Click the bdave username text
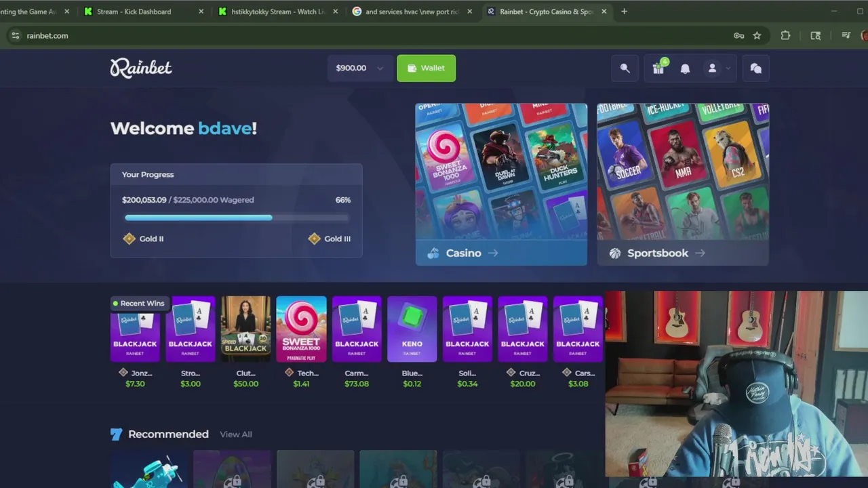 click(224, 128)
